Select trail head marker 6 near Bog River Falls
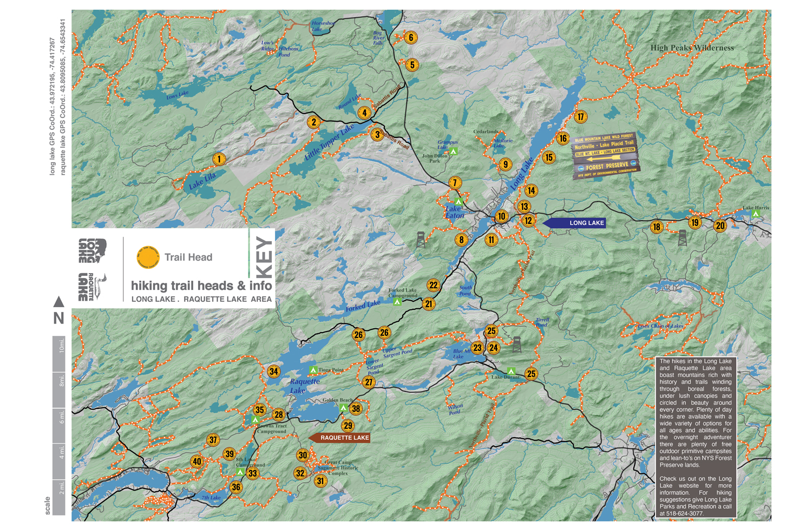 [411, 37]
